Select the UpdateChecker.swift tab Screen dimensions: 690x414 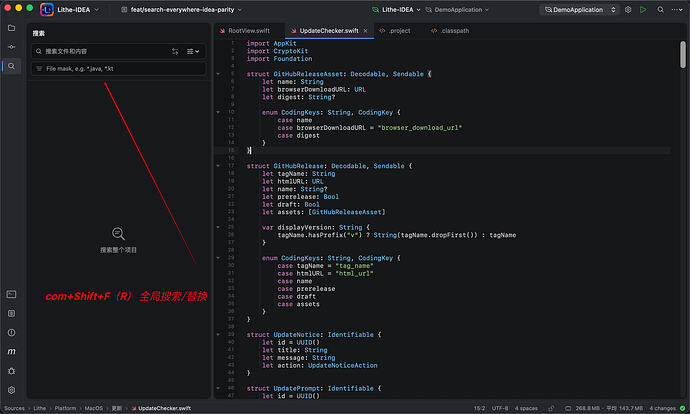coord(329,31)
